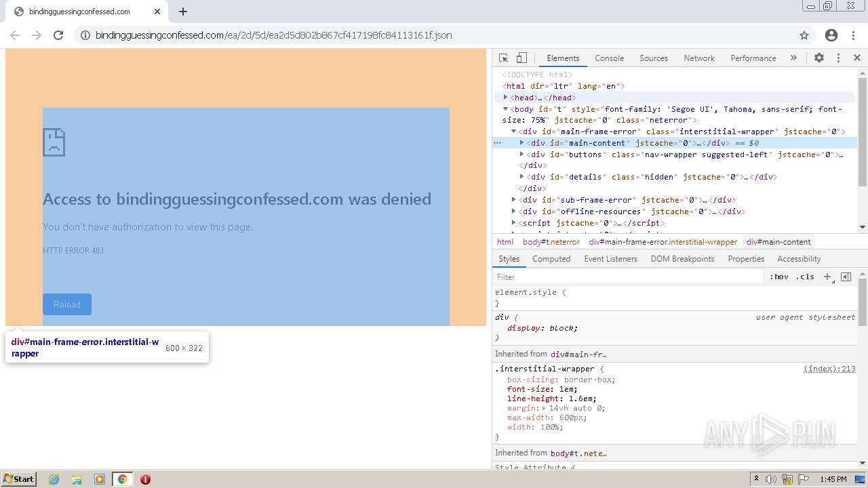Expand the details div node

(x=522, y=177)
